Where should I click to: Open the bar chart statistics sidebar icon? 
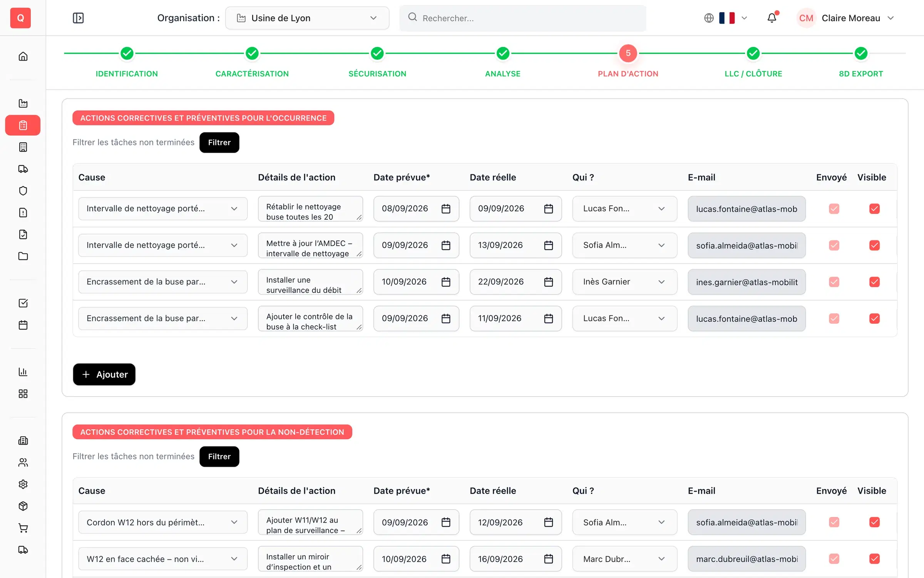pos(23,372)
